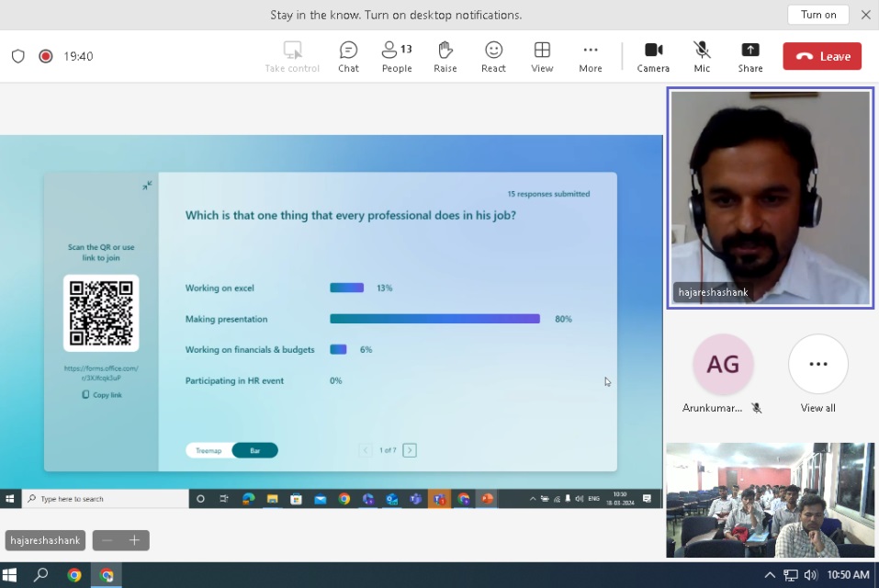The width and height of the screenshot is (879, 588).
Task: Click the shared screen's Start button
Action: 10,498
